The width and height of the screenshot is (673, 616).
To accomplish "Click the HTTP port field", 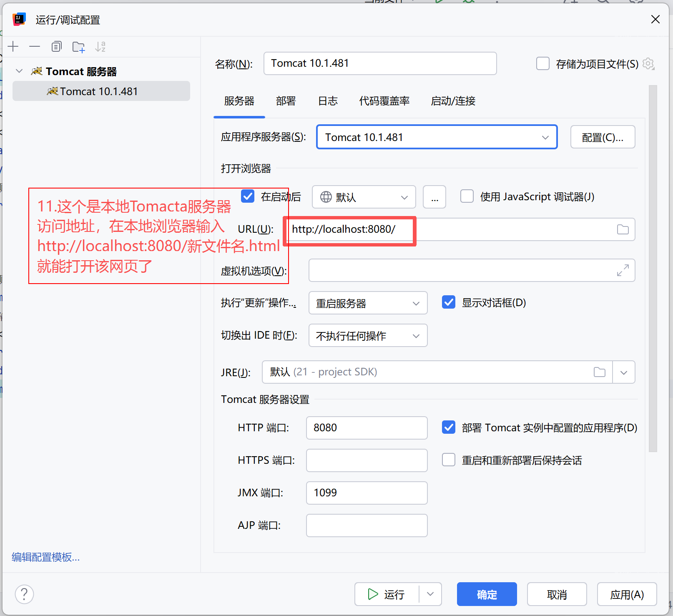I will point(367,428).
